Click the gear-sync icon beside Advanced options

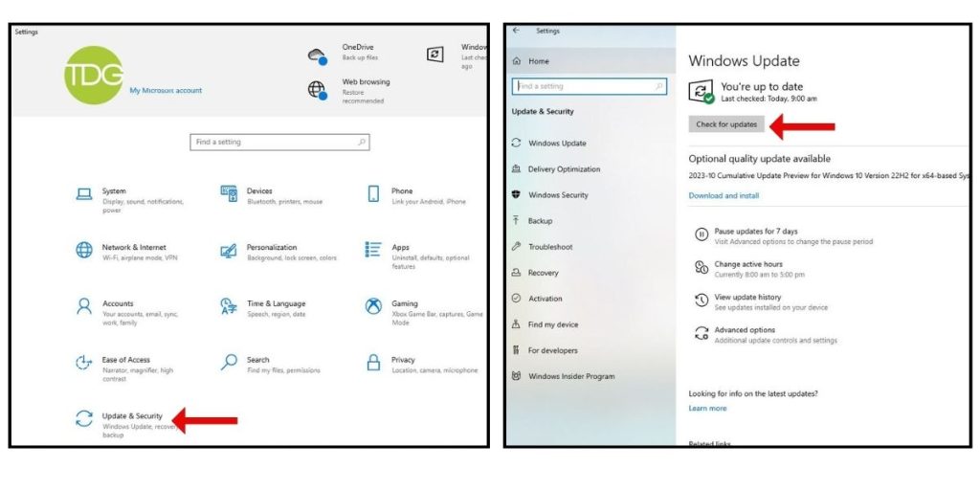[x=702, y=334]
